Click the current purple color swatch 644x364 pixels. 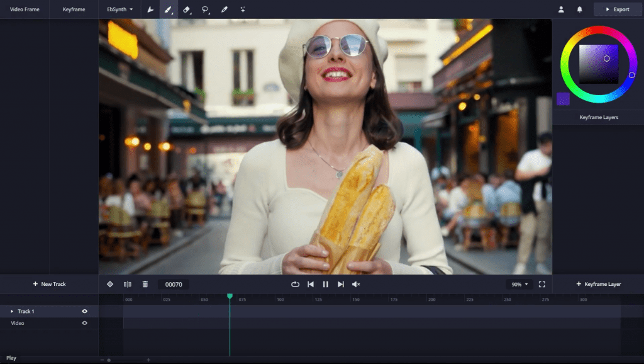[563, 99]
